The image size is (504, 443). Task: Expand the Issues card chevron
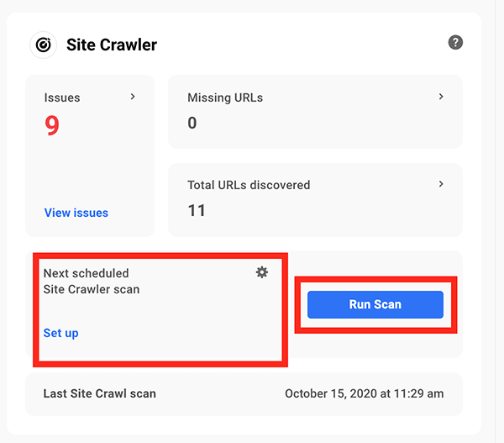[133, 97]
